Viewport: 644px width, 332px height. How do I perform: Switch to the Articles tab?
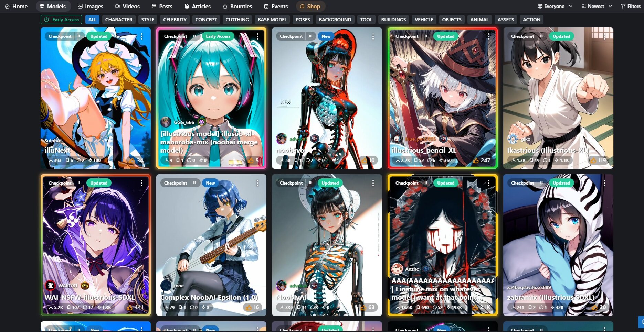tap(198, 6)
